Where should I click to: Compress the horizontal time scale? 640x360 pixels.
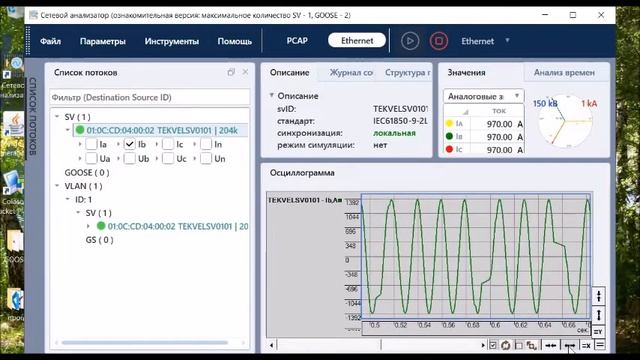(551, 345)
